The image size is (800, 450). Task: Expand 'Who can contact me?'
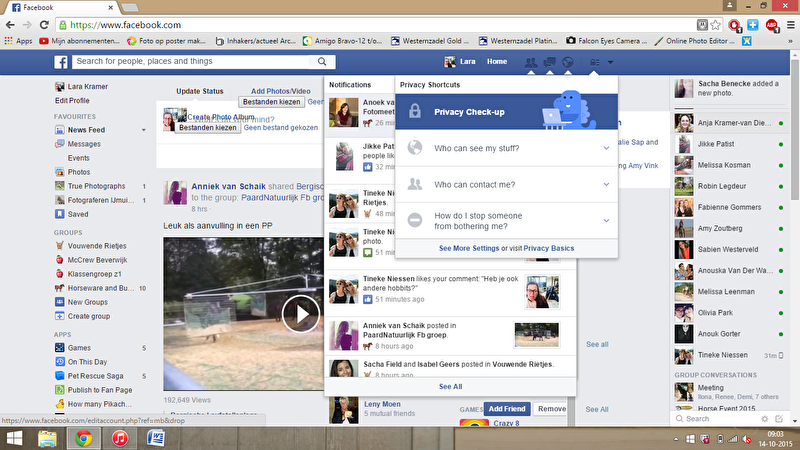506,184
